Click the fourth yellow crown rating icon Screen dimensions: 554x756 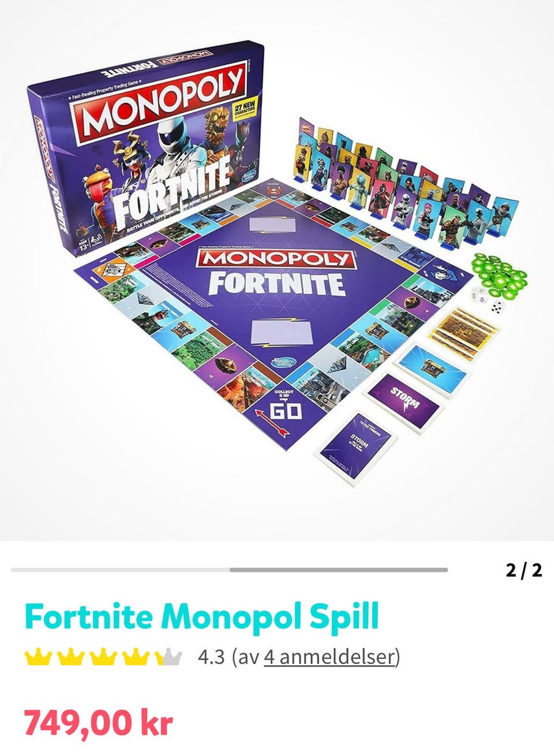tap(136, 657)
